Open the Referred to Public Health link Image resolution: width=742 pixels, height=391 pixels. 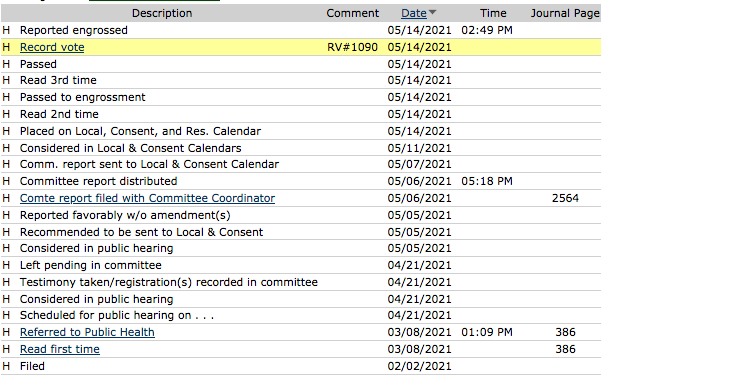pos(87,332)
